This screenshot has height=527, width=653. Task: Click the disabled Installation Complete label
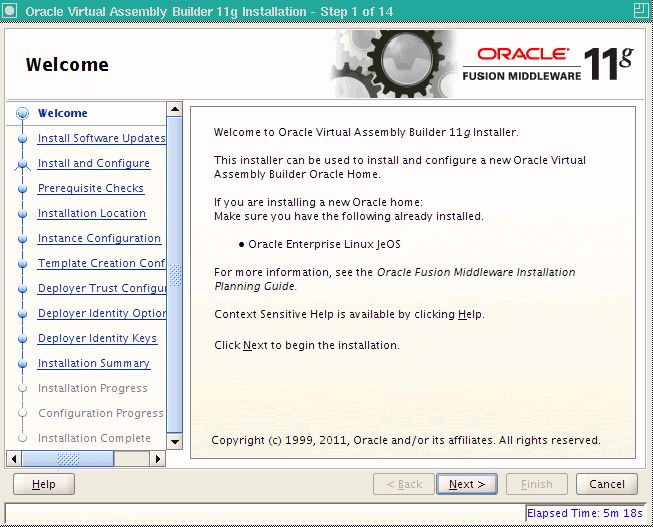pyautogui.click(x=94, y=438)
